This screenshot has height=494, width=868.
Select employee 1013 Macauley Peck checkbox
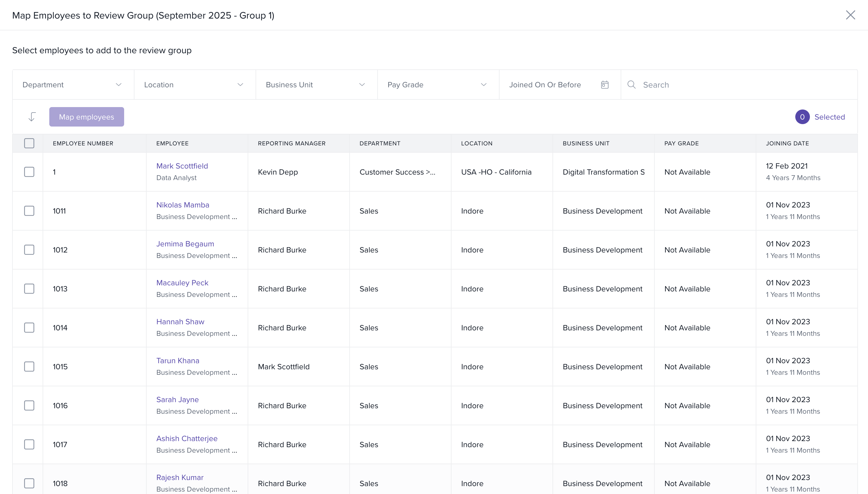point(29,289)
